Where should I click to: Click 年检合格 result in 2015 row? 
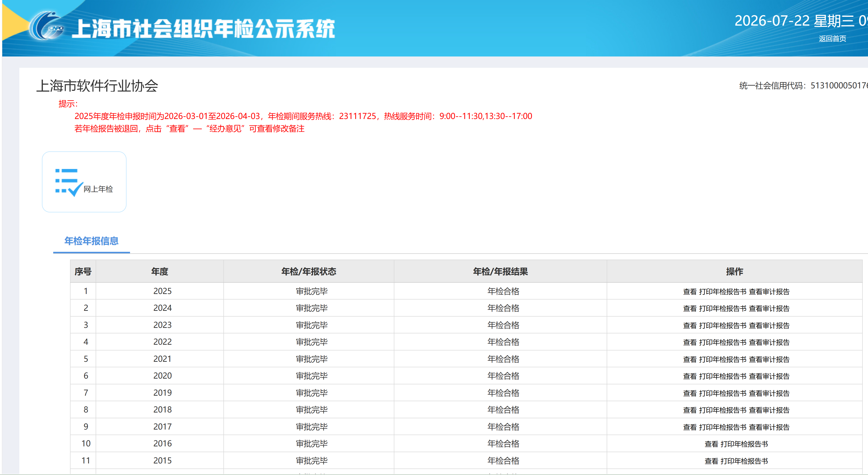tap(503, 460)
